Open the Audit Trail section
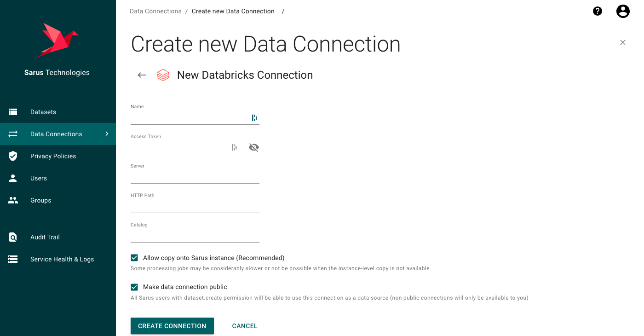The width and height of the screenshot is (644, 336). (45, 237)
